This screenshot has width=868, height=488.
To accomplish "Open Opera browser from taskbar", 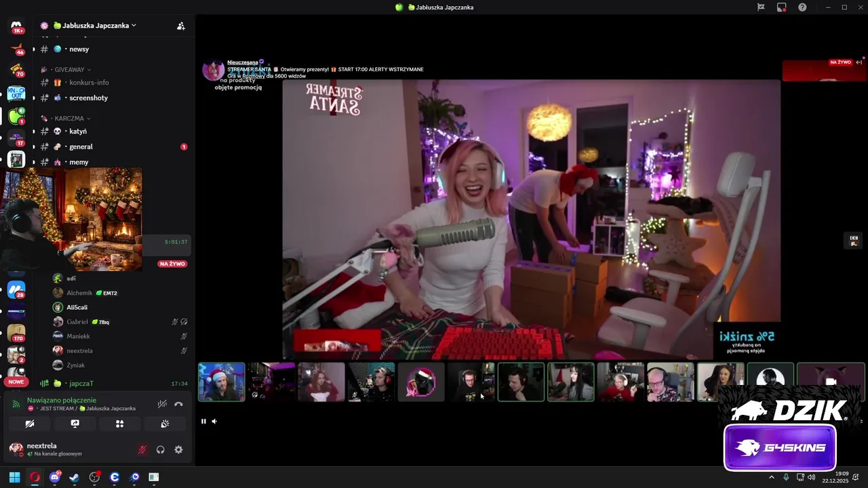I will click(x=35, y=477).
